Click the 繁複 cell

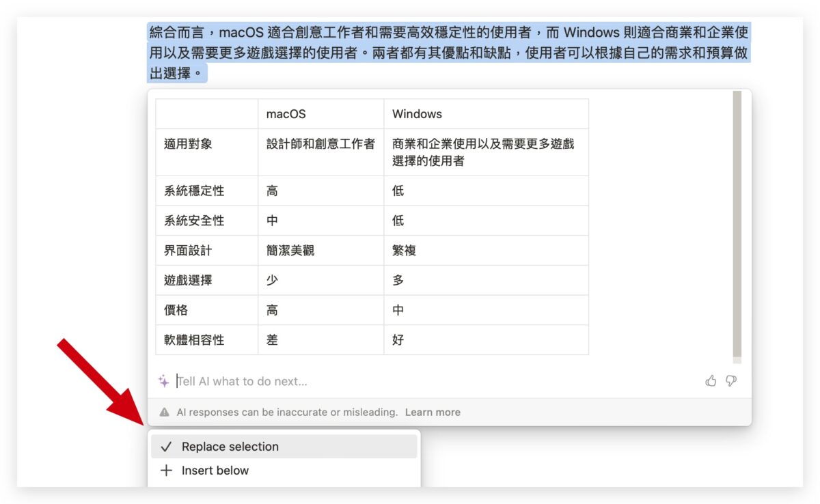487,251
